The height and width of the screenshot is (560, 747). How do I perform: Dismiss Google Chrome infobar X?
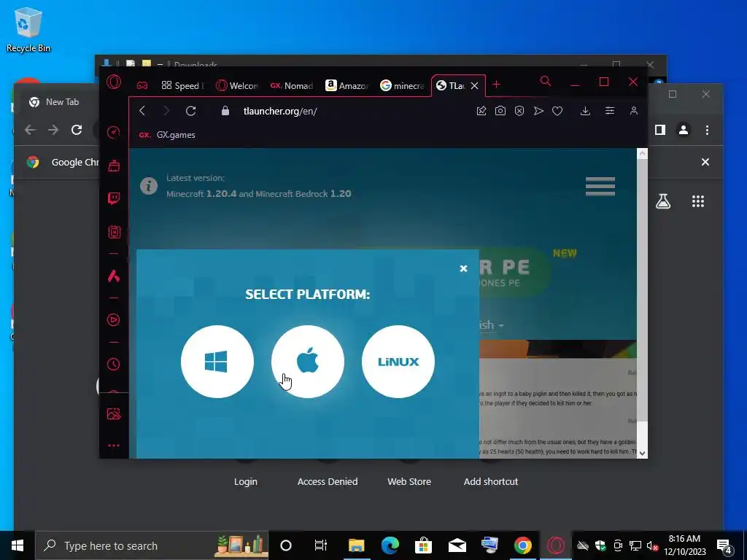click(x=705, y=162)
